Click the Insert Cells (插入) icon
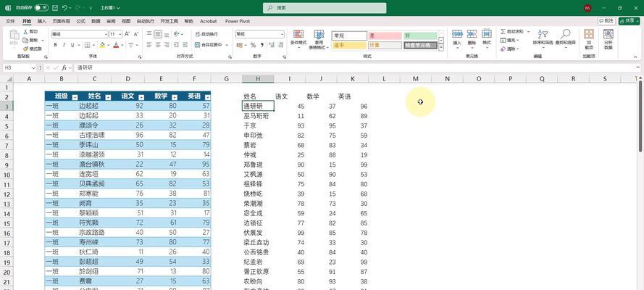This screenshot has height=290, width=644. click(x=457, y=34)
